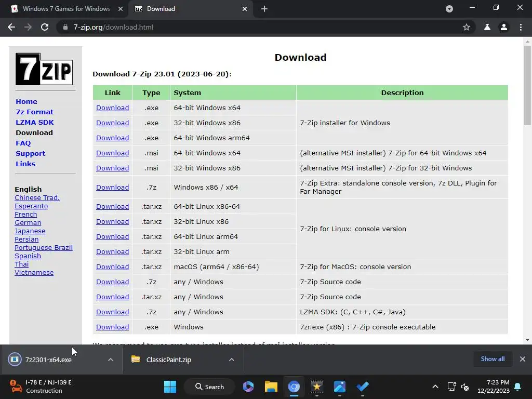Go to Home in sidebar
The width and height of the screenshot is (532, 399).
(x=26, y=101)
